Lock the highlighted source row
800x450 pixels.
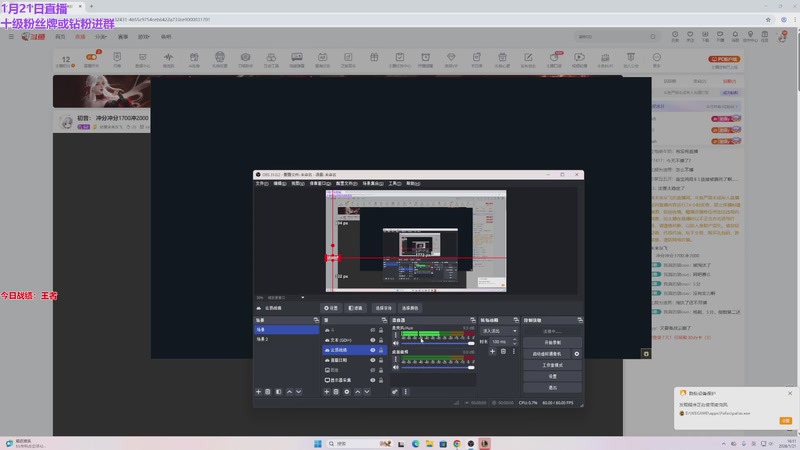381,350
